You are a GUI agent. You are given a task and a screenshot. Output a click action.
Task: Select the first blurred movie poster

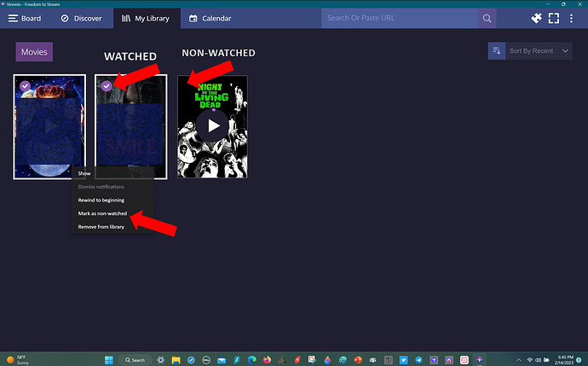(49, 126)
